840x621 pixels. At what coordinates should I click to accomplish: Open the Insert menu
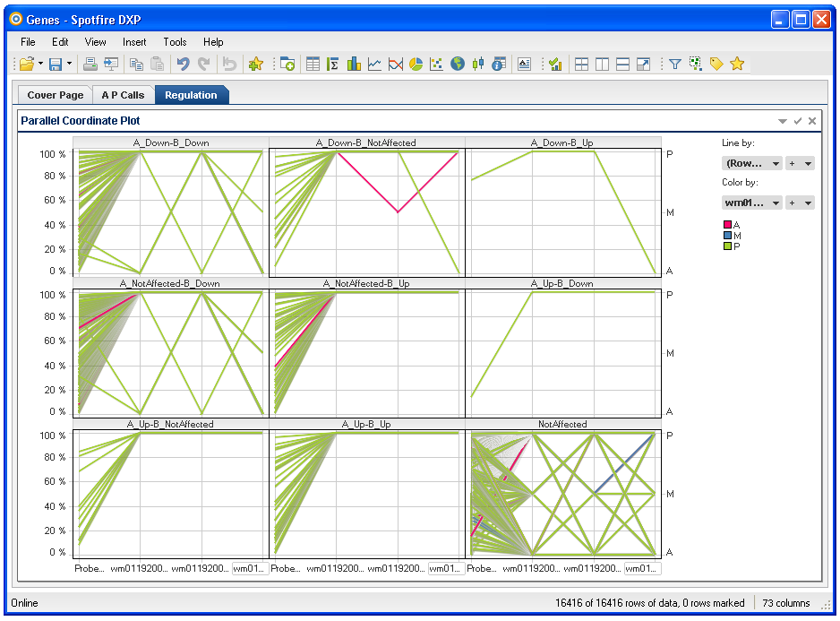click(134, 42)
